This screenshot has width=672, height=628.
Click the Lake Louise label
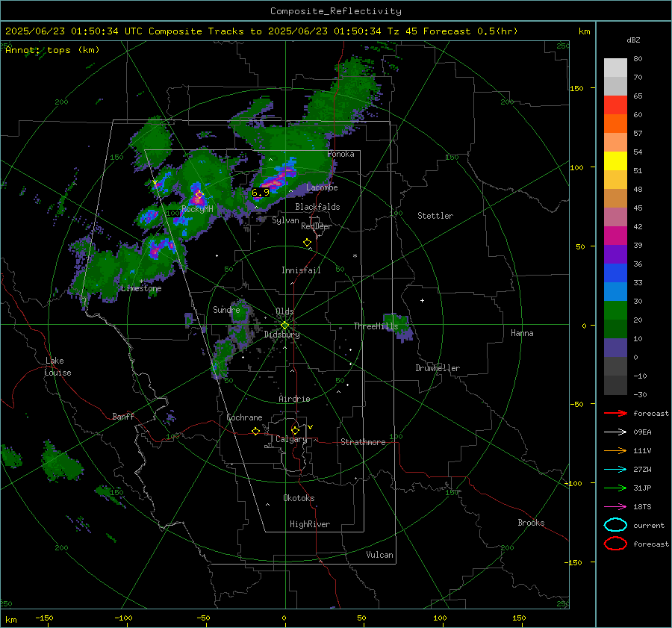[x=57, y=367]
